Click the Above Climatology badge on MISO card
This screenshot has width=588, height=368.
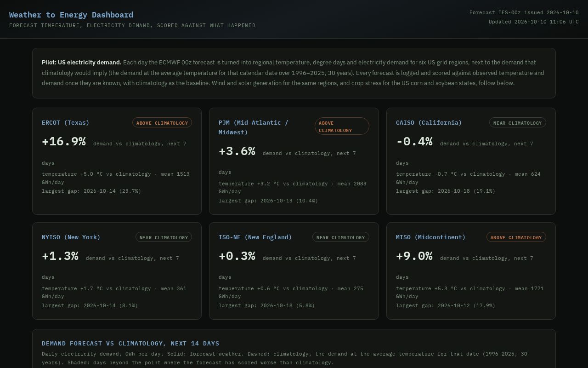click(516, 237)
